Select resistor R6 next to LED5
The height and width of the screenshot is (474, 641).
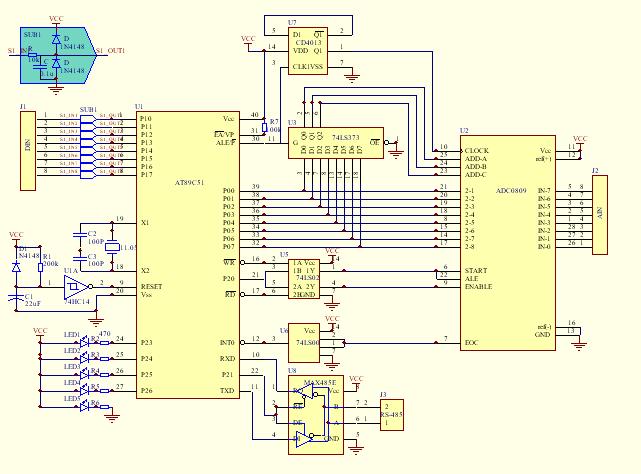tap(105, 407)
